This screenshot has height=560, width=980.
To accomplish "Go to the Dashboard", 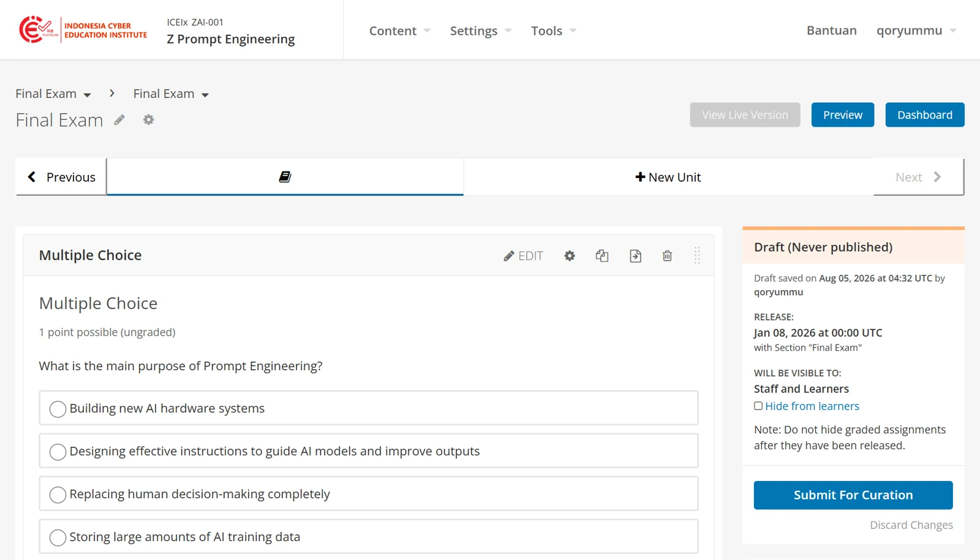I will (x=924, y=115).
